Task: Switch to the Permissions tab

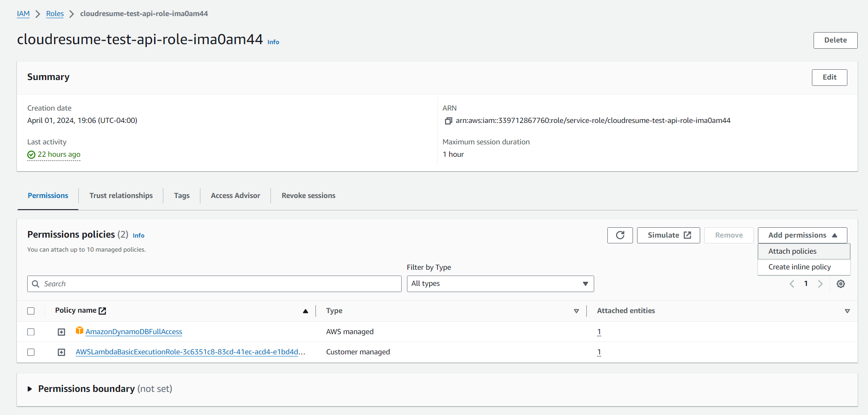Action: [x=48, y=196]
